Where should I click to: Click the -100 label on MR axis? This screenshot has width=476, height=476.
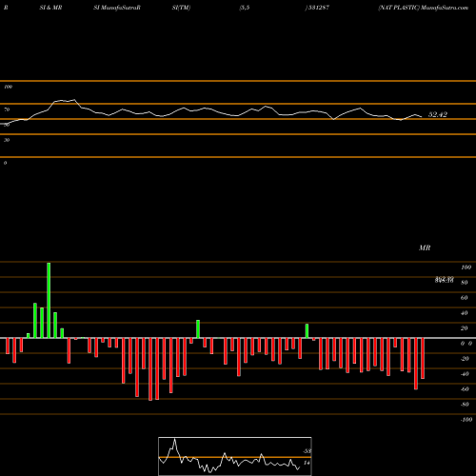[466, 420]
